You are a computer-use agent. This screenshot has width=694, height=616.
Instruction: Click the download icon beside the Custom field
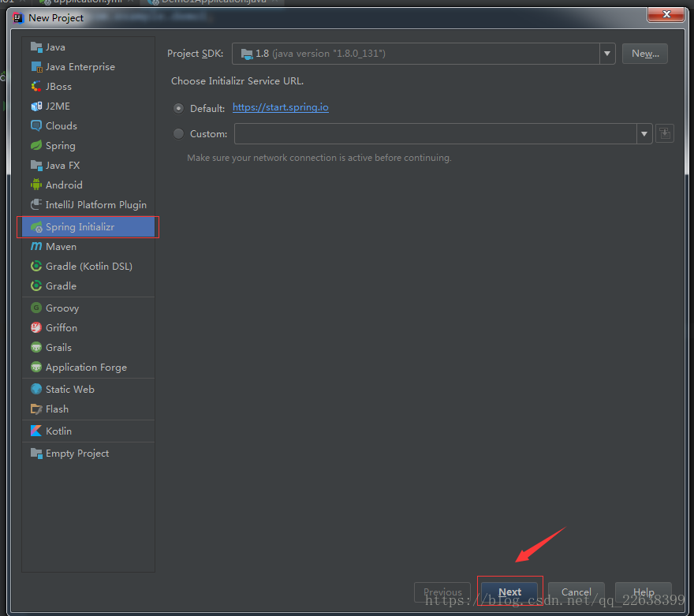coord(665,133)
